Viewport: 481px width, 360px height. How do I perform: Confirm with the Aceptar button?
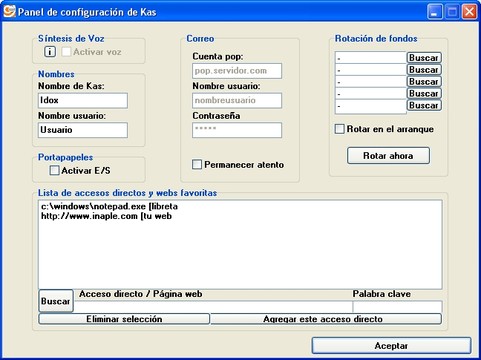(x=391, y=346)
